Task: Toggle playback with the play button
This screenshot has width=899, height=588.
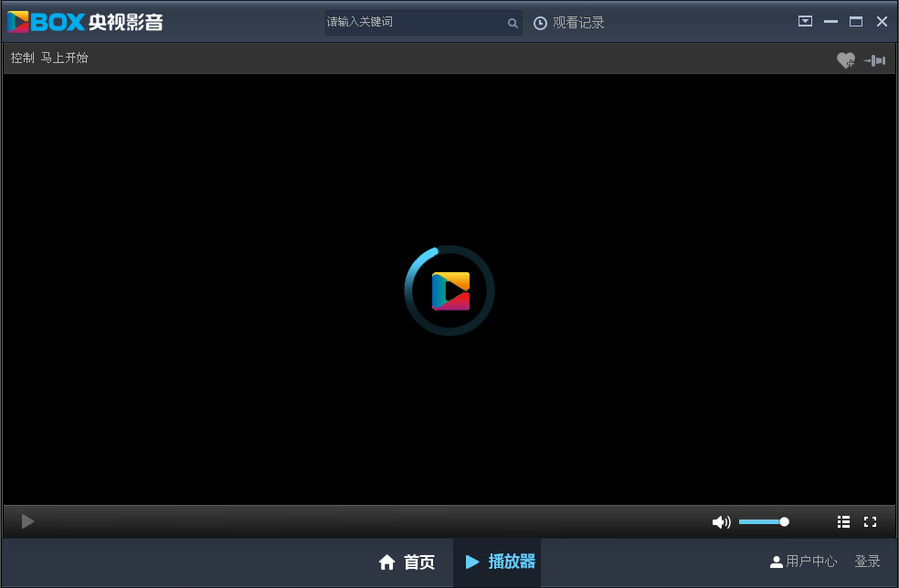Action: click(26, 521)
